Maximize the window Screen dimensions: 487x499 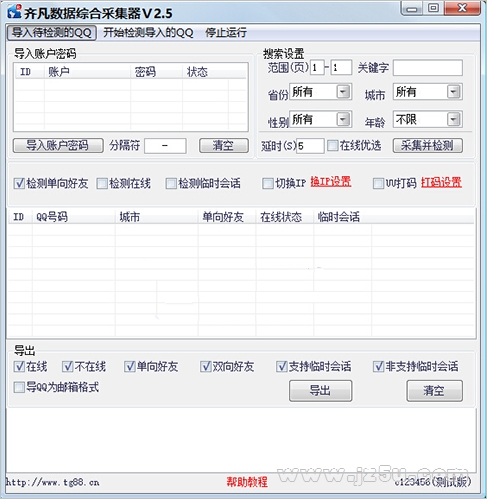tap(433, 8)
